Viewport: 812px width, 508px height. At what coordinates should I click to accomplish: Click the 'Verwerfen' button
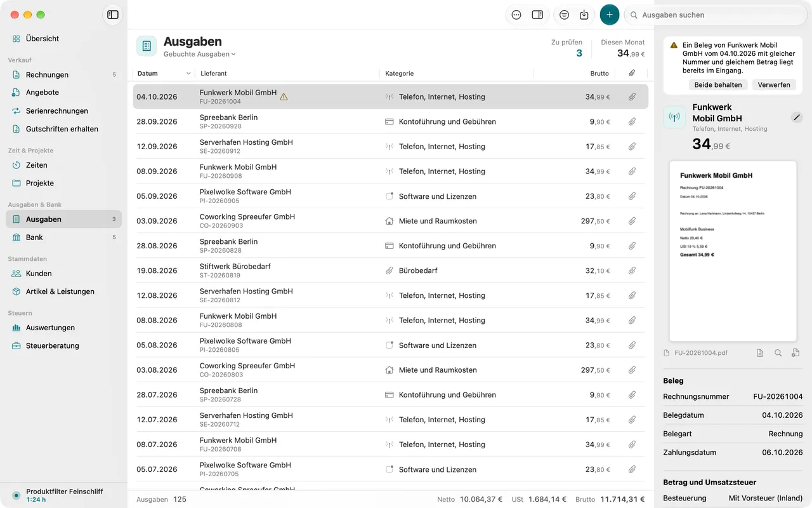click(x=774, y=84)
